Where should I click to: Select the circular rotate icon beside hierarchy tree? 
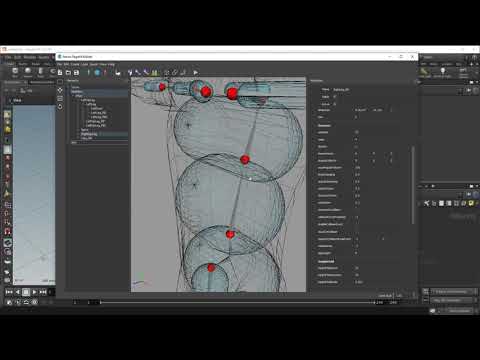60,107
